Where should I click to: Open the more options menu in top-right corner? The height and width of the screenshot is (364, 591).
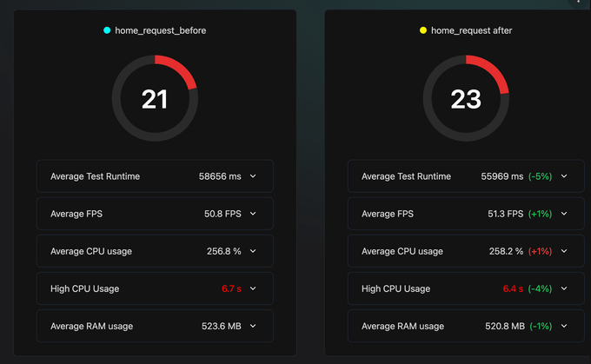tap(580, 3)
